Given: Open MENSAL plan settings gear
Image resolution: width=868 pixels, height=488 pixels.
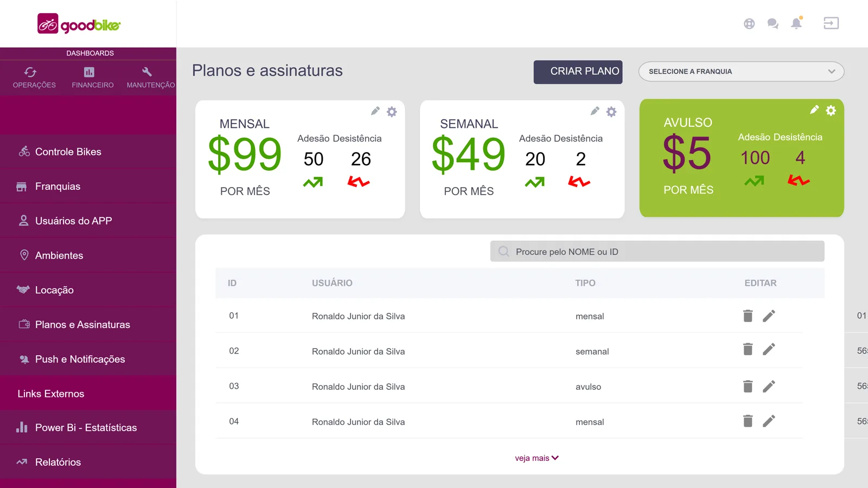Looking at the screenshot, I should coord(392,112).
